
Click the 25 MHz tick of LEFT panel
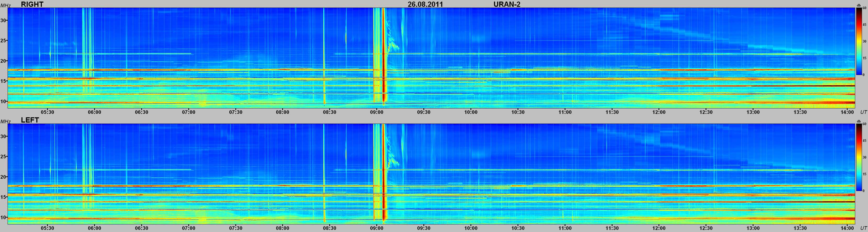point(3,157)
